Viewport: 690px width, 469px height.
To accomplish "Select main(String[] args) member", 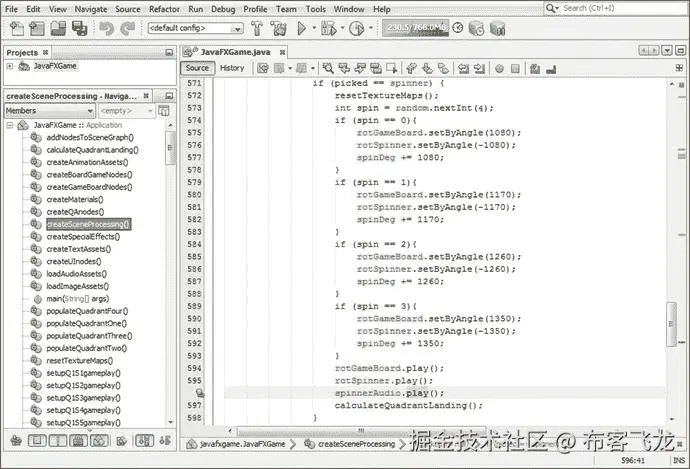I will 77,299.
